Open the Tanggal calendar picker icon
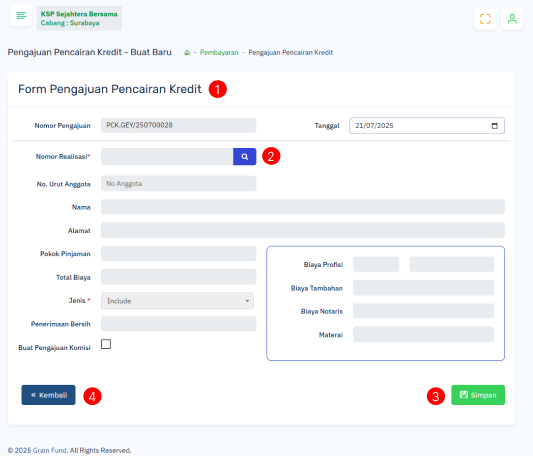This screenshot has height=456, width=533. click(495, 126)
